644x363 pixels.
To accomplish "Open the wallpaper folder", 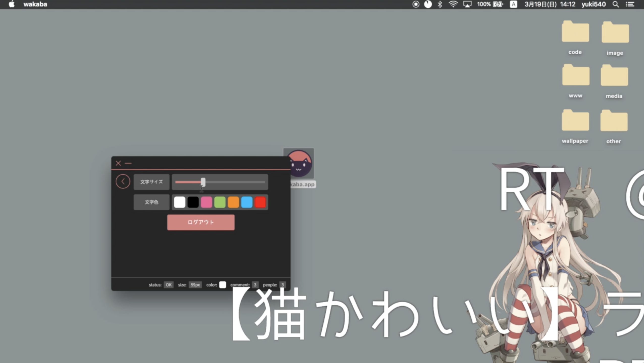I will pos(575,121).
